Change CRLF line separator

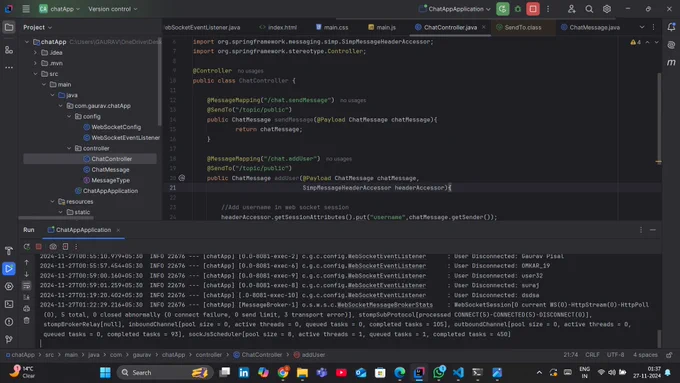point(592,355)
